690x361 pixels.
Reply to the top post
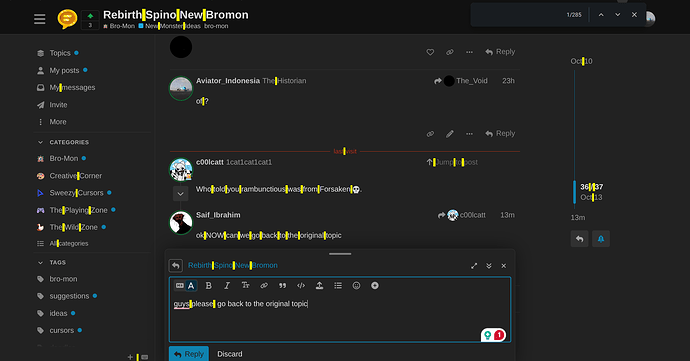coord(500,52)
